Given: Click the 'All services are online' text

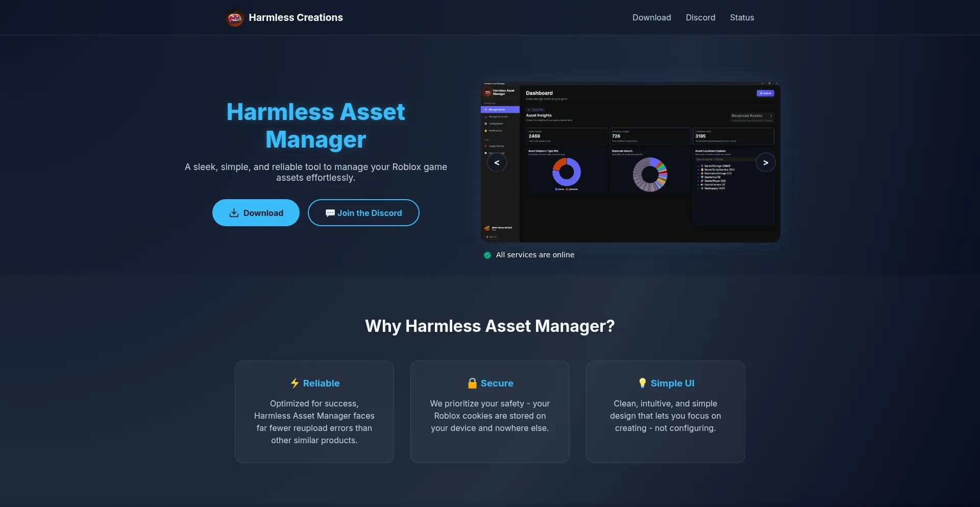Looking at the screenshot, I should point(535,255).
